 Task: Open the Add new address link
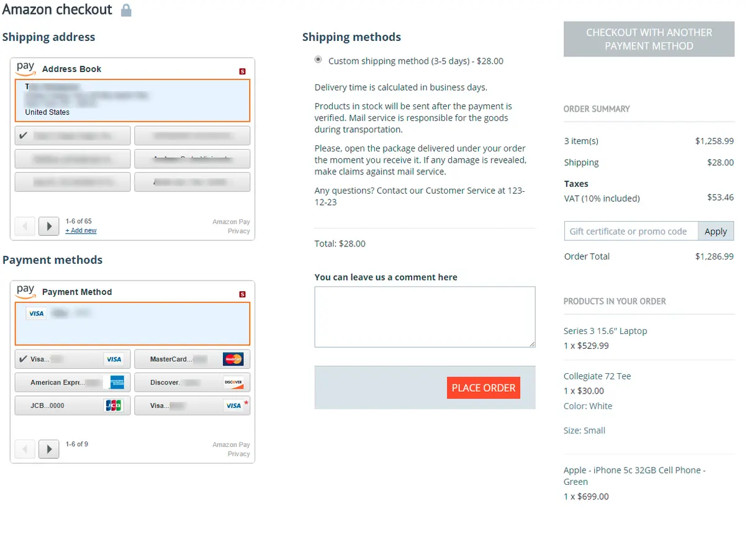[81, 230]
